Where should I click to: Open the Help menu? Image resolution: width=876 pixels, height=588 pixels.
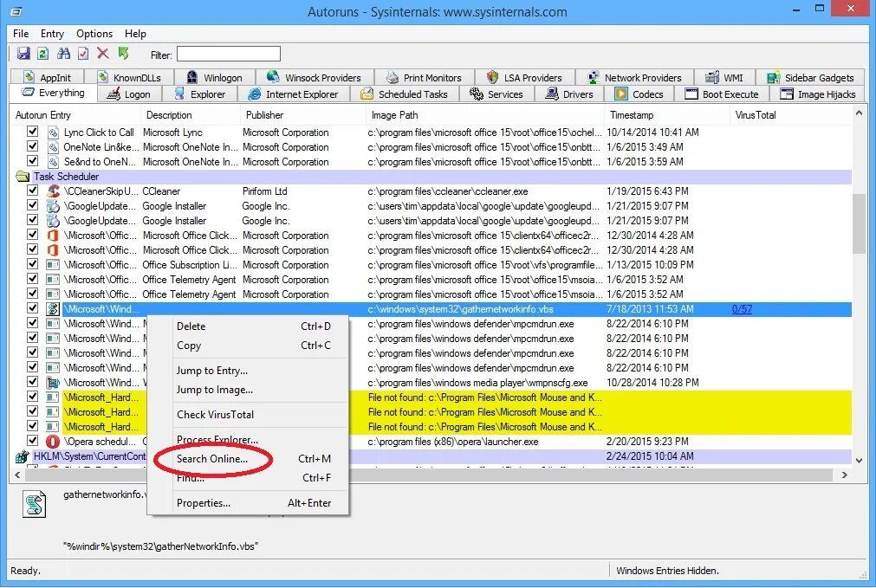pyautogui.click(x=135, y=34)
